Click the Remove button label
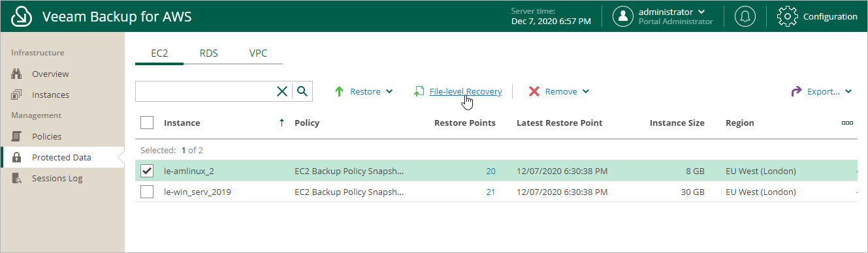The image size is (868, 253). pyautogui.click(x=561, y=92)
